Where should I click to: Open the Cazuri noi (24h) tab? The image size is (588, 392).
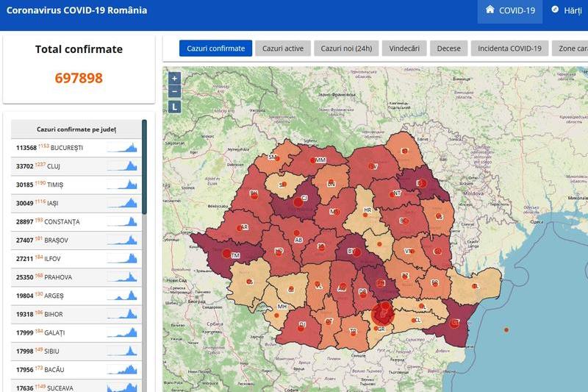tap(345, 49)
